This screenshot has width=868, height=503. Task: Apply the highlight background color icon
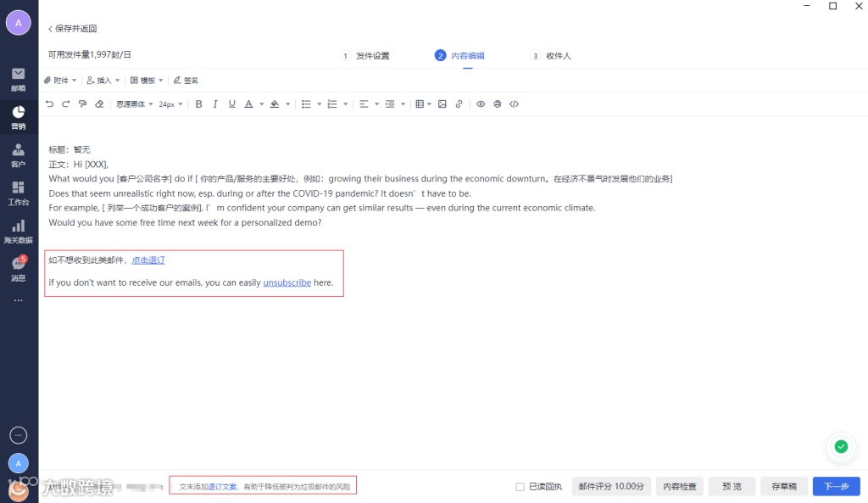point(275,104)
